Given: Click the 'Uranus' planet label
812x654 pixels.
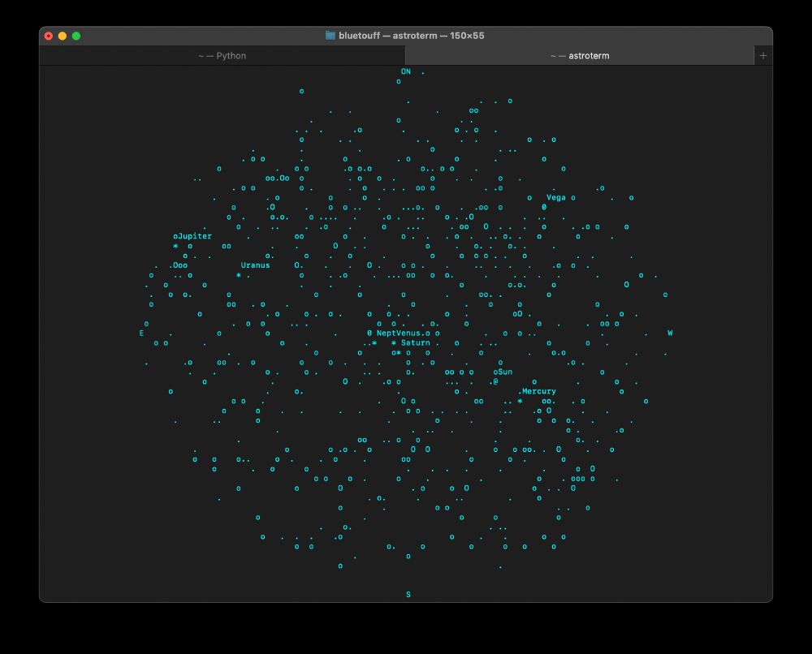Looking at the screenshot, I should (255, 265).
